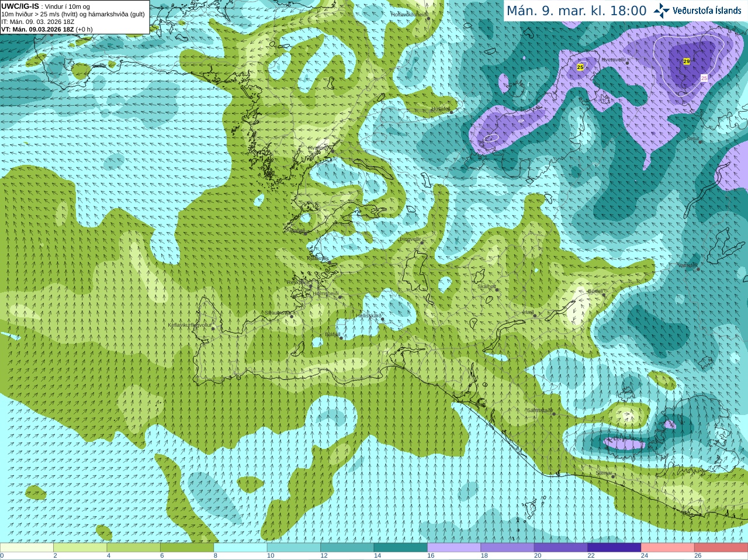
Task: Click the Þingvellir label
Action: pos(410,239)
